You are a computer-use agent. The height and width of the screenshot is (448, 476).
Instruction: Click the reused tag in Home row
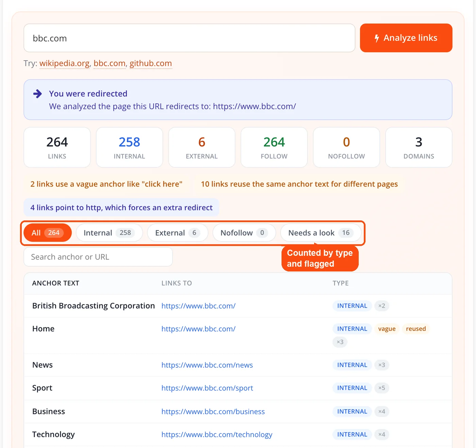[416, 329]
